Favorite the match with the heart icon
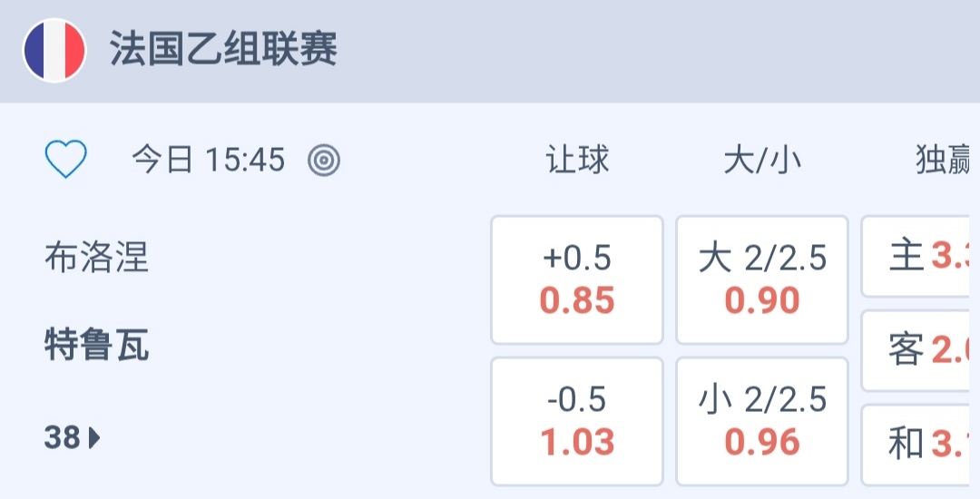Image resolution: width=980 pixels, height=499 pixels. 66,161
